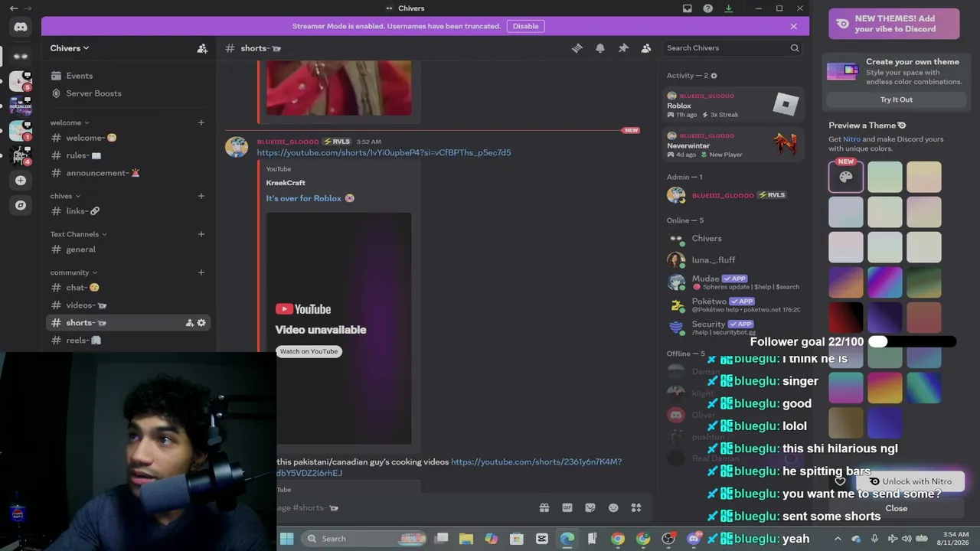Collapse the community category
The width and height of the screenshot is (980, 551).
point(74,272)
